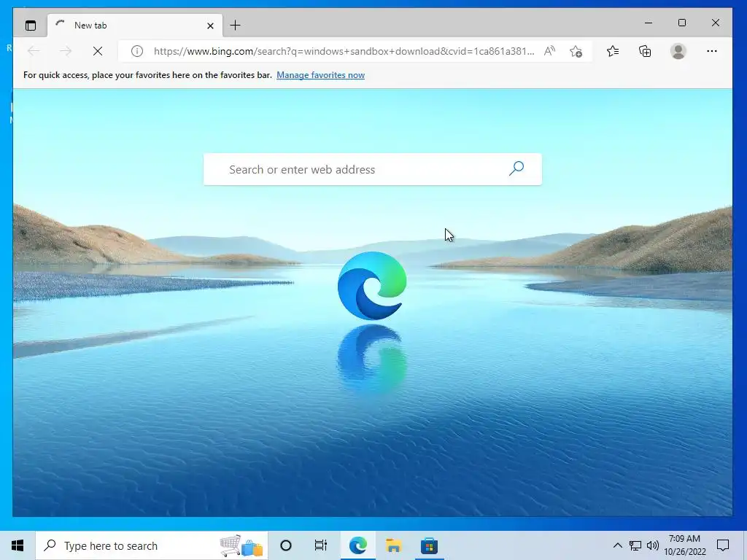The width and height of the screenshot is (747, 560).
Task: Click the shopping search highlight icon
Action: [241, 545]
